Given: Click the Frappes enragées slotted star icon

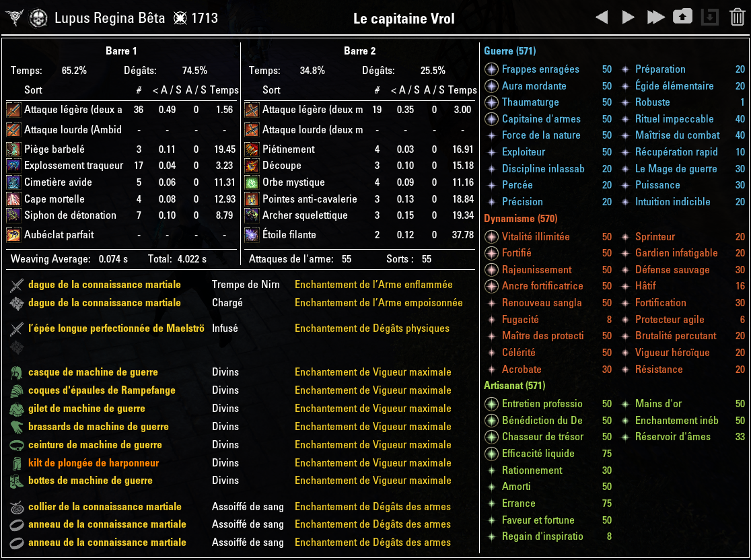Looking at the screenshot, I should pyautogui.click(x=491, y=69).
